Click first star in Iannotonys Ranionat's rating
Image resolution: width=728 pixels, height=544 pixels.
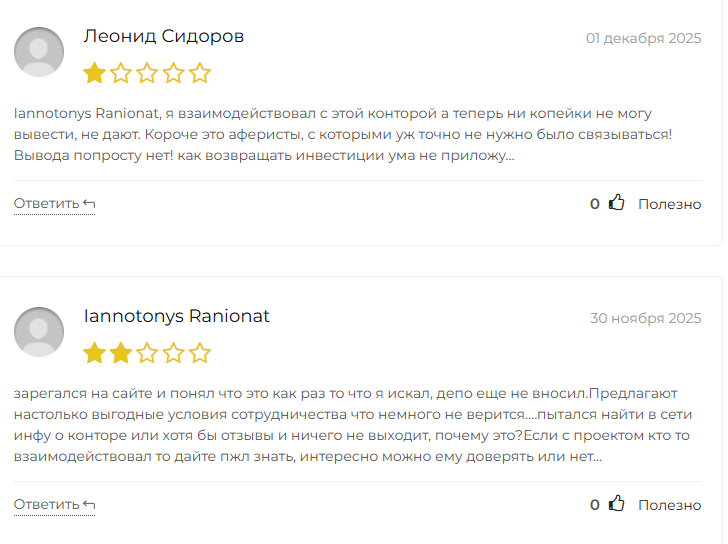pyautogui.click(x=94, y=353)
